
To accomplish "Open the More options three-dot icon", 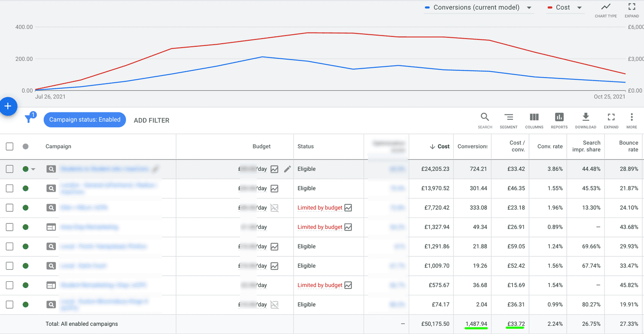I will pos(632,117).
